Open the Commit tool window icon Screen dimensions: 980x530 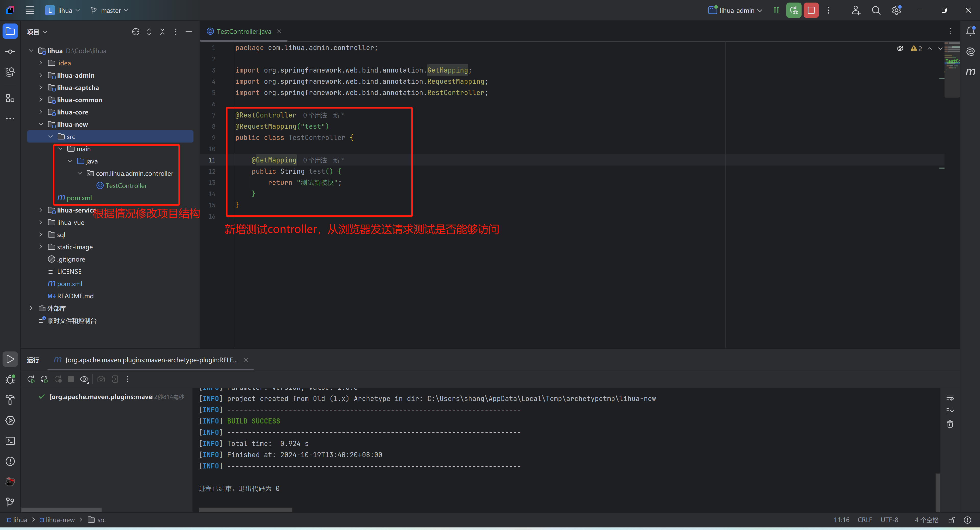click(10, 51)
